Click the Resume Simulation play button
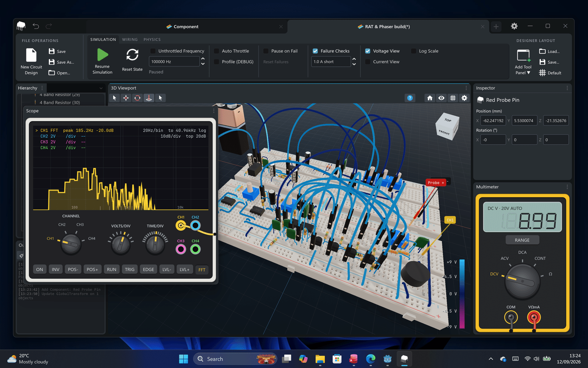588x368 pixels. [103, 55]
